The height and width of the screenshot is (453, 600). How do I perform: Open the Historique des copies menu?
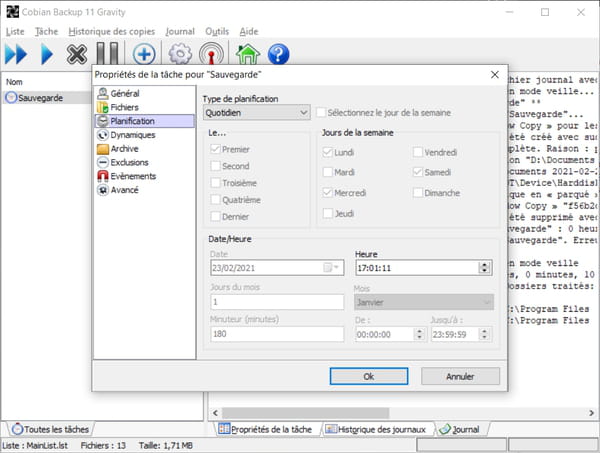(x=111, y=31)
